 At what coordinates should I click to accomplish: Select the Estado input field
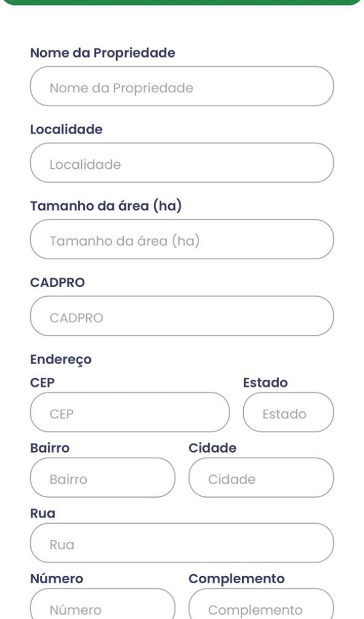(x=288, y=412)
